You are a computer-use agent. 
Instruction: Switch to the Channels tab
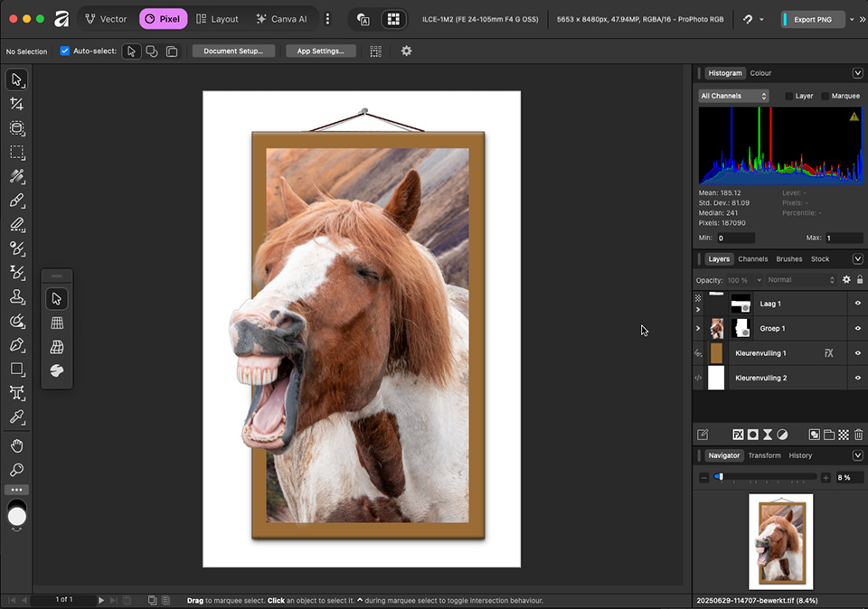(x=752, y=259)
